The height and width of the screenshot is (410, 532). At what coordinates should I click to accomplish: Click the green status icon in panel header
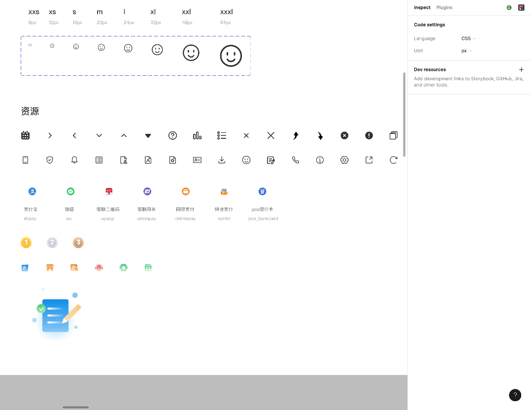(509, 7)
